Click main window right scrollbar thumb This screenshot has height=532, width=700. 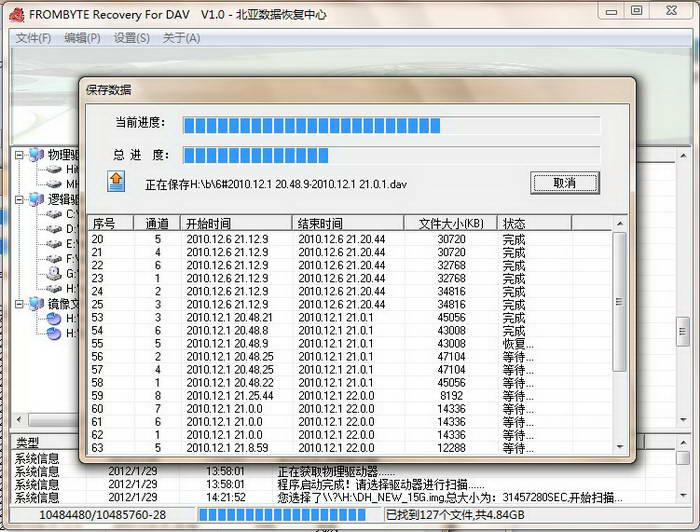pyautogui.click(x=683, y=331)
